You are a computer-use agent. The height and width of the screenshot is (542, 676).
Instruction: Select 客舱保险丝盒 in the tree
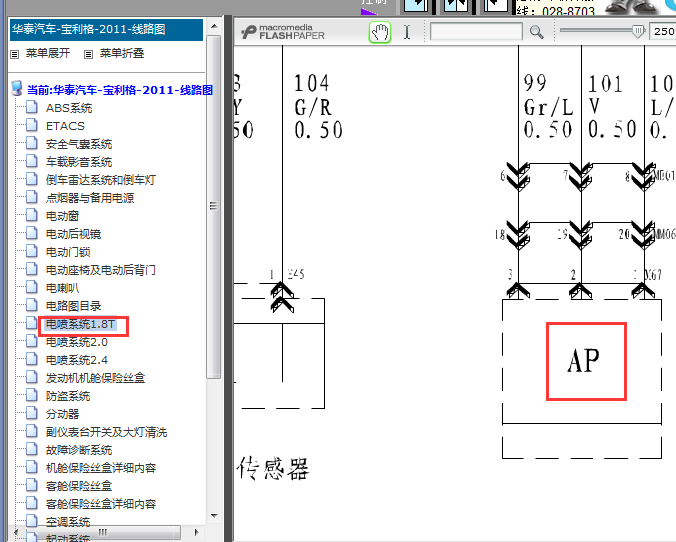79,486
